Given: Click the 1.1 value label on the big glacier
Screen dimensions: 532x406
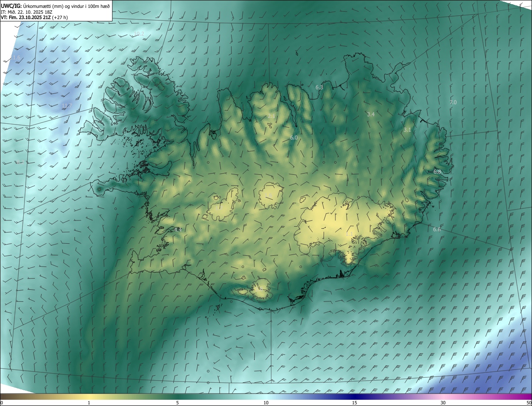Looking at the screenshot, I should pos(349,234).
